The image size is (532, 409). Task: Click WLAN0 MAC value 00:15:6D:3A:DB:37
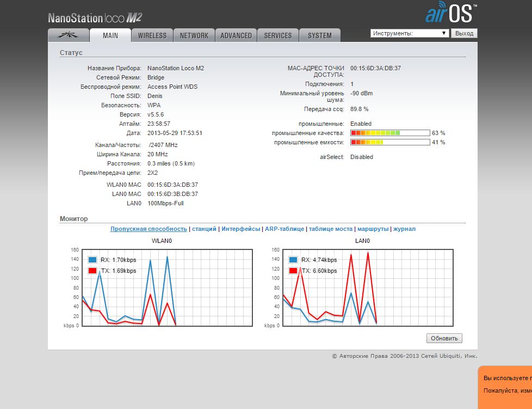[172, 185]
